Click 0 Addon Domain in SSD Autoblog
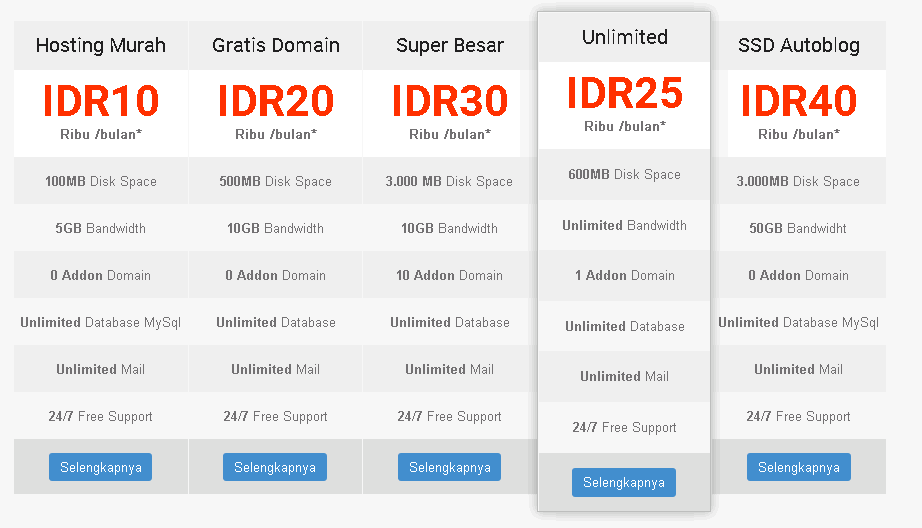 click(798, 275)
